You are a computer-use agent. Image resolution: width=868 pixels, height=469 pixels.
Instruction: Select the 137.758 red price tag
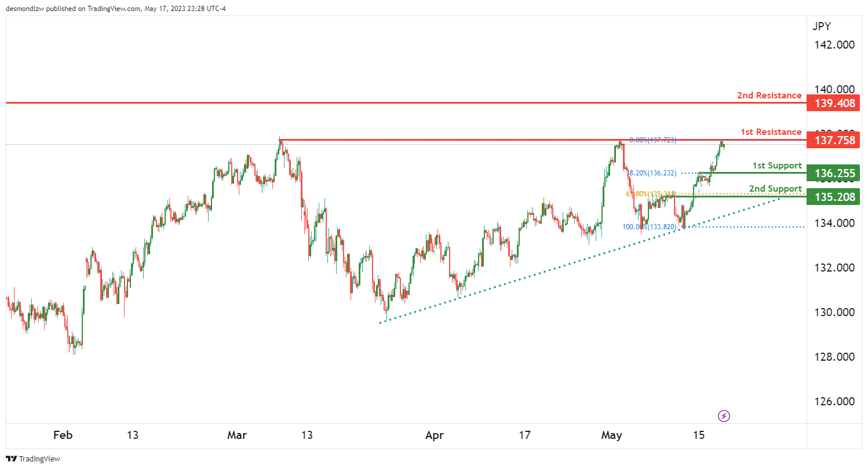point(835,140)
